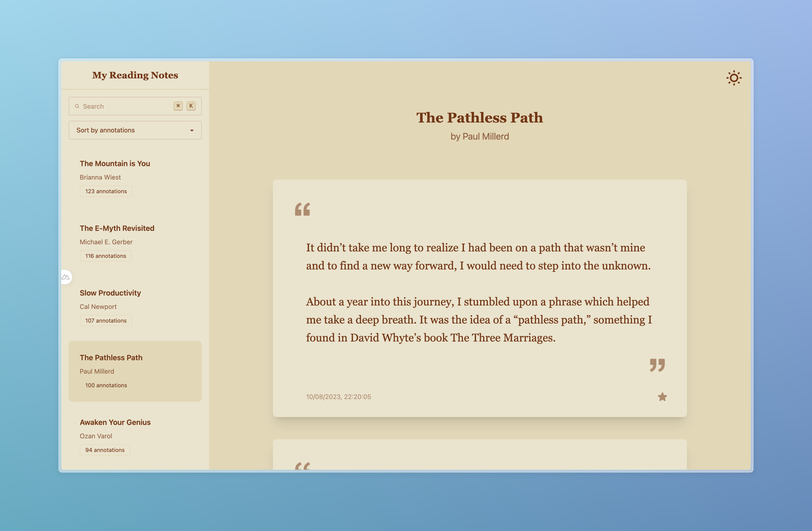Click the dropdown arrow in the sort selector

coord(192,131)
